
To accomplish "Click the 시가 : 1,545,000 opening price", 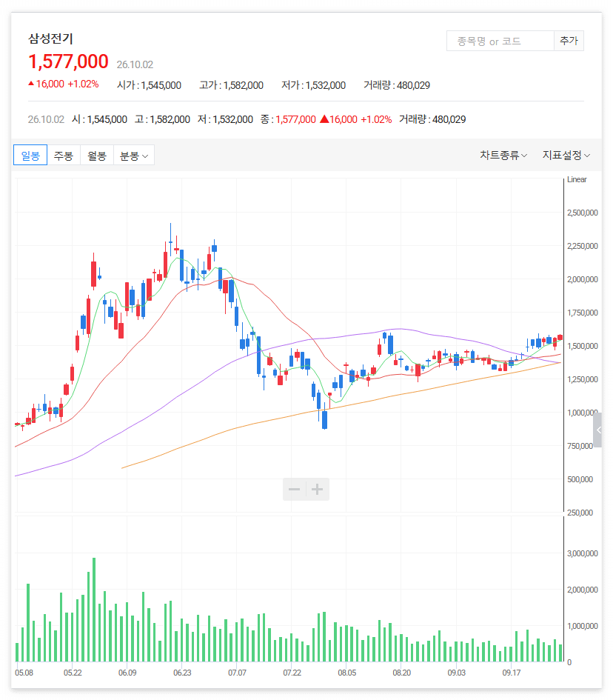I will pyautogui.click(x=149, y=85).
